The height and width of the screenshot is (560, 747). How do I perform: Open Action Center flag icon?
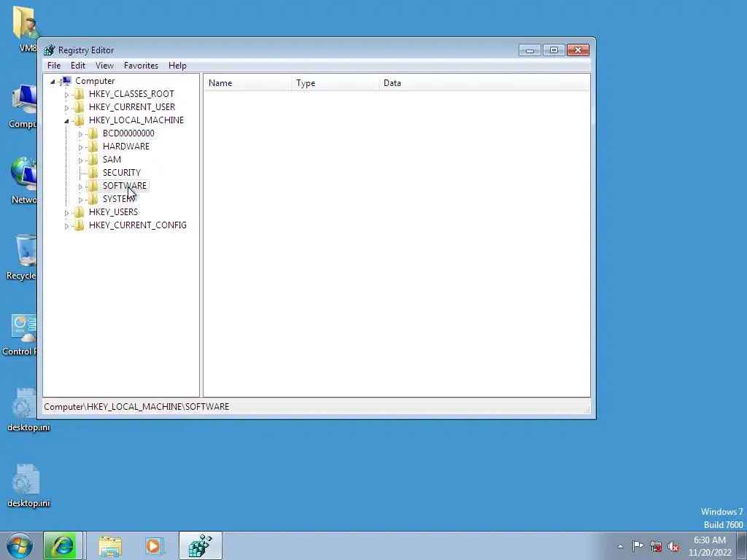[638, 546]
